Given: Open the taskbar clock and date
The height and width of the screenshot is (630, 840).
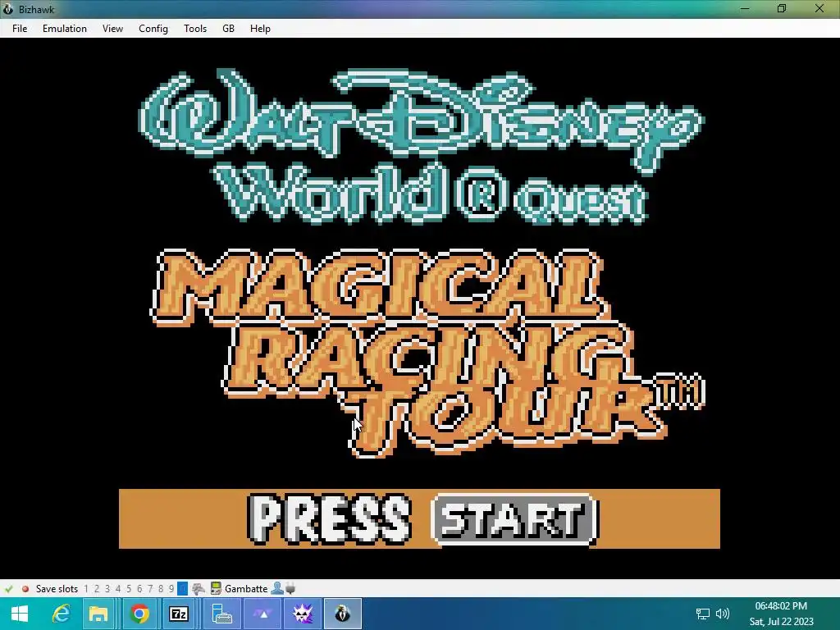Looking at the screenshot, I should 781,614.
